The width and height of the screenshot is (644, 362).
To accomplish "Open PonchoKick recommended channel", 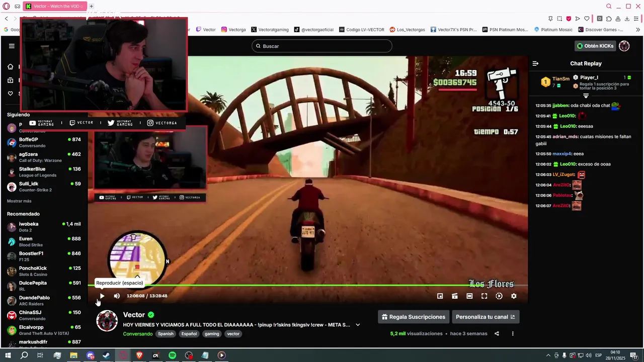I will point(44,271).
